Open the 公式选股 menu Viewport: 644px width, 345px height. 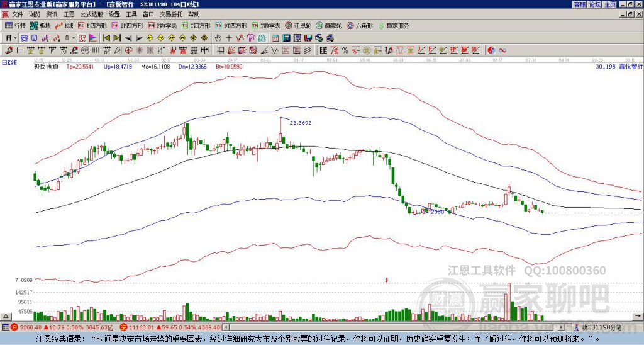point(91,14)
